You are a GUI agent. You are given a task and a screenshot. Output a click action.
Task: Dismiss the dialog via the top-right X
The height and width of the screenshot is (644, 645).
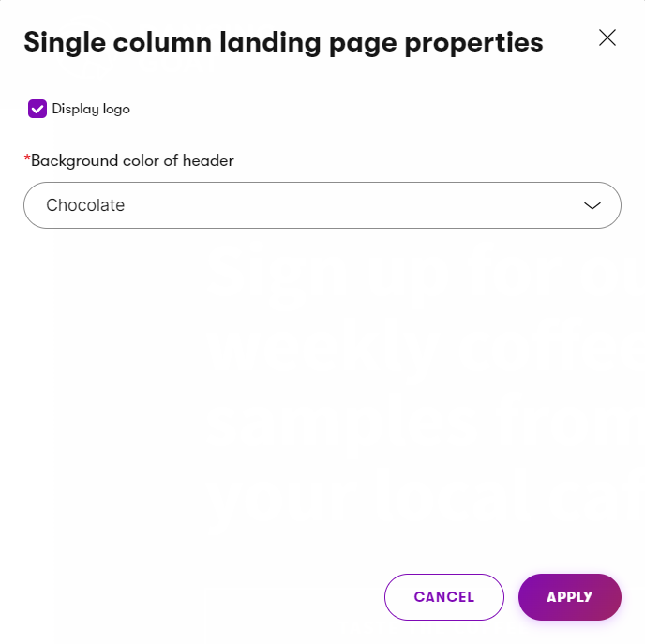pyautogui.click(x=607, y=37)
